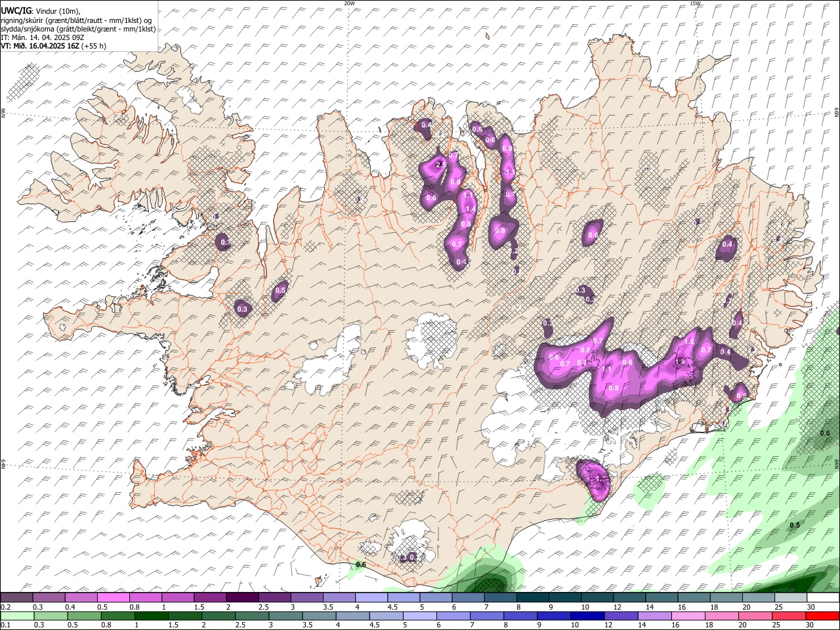Click the '1.4' snowfall value on the map
Screen dimensions: 840x630
[470, 209]
